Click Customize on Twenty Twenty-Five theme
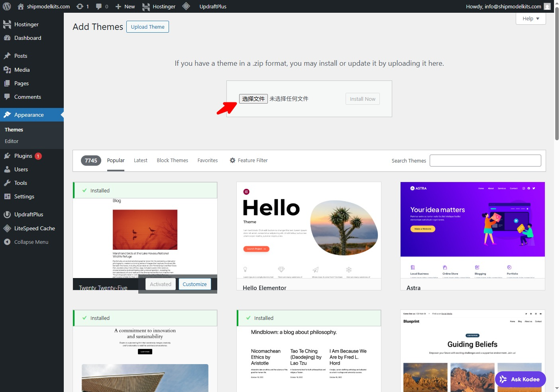This screenshot has height=392, width=560. coord(195,284)
